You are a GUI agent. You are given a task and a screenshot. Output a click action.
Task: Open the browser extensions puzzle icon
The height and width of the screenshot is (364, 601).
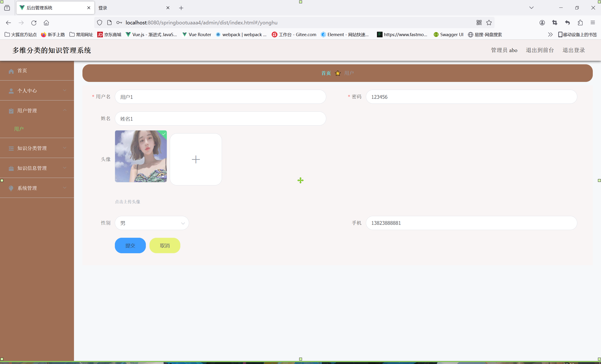(580, 23)
